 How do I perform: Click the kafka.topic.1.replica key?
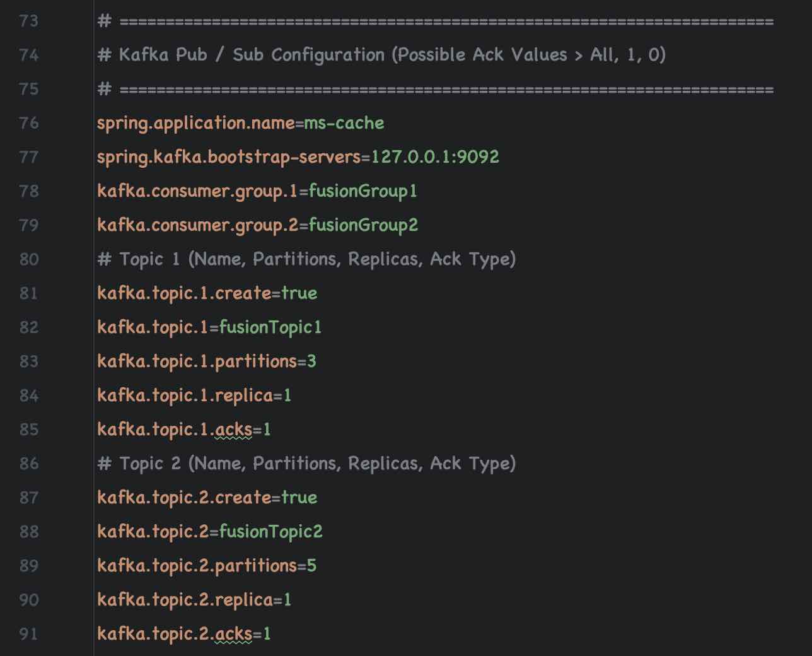[x=185, y=395]
